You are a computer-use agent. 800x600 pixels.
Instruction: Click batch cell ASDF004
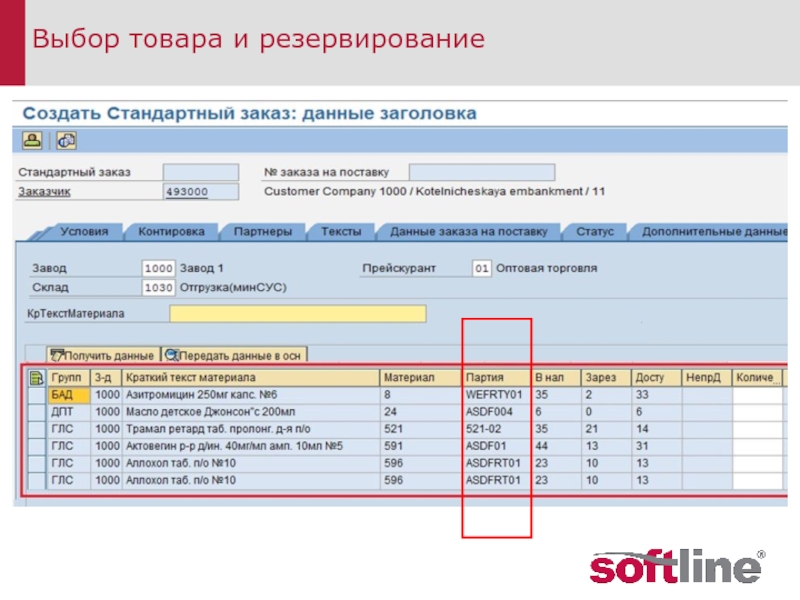click(496, 412)
